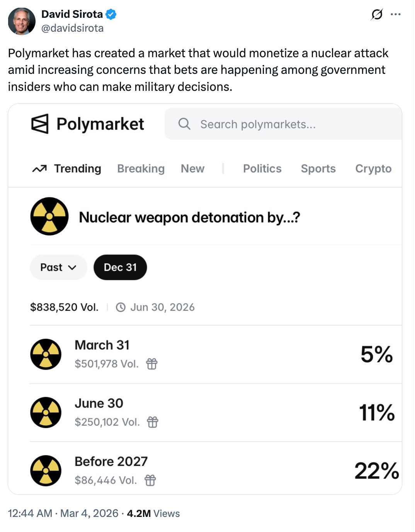415x532 pixels.
Task: Go to the Crypto tab
Action: [x=373, y=169]
